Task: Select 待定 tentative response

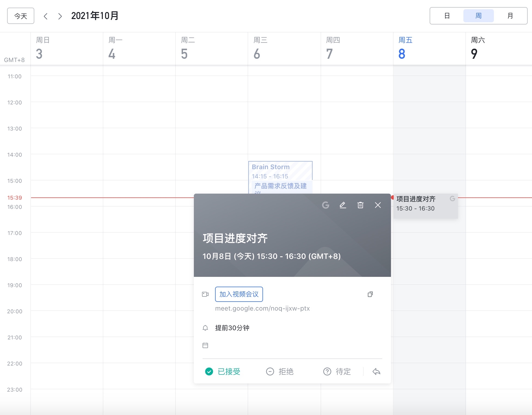Action: 337,371
